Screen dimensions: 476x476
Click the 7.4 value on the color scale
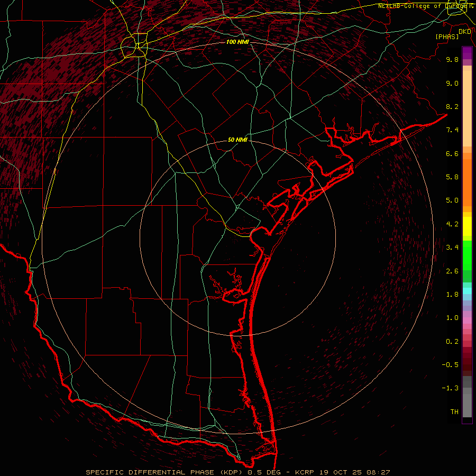pos(452,130)
